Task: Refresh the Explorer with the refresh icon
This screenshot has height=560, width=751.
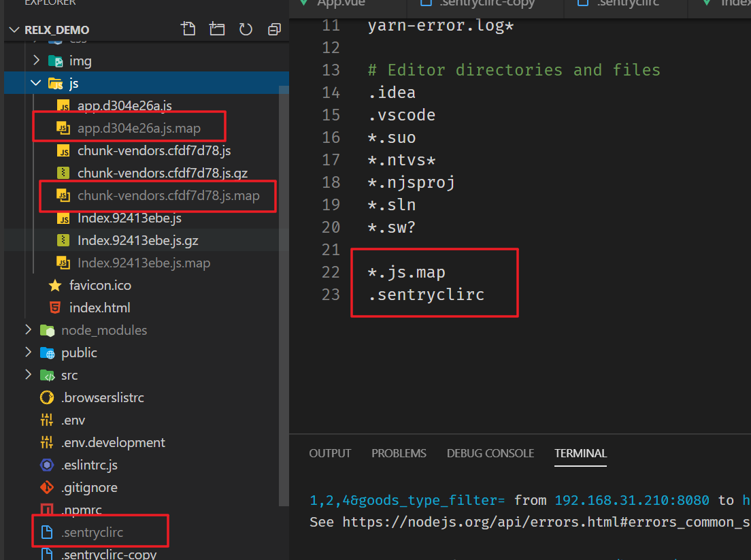Action: (246, 29)
